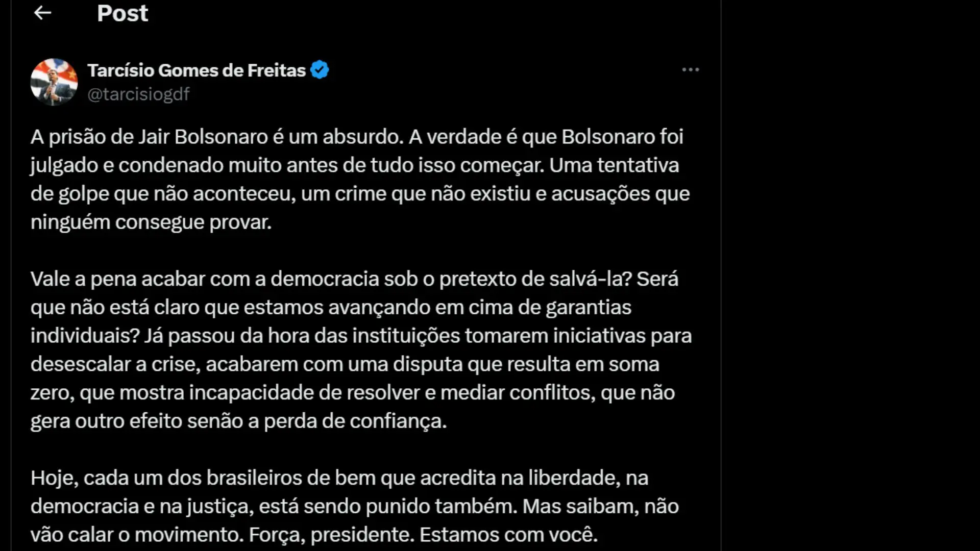Click the username under the display name
980x551 pixels.
(x=139, y=94)
